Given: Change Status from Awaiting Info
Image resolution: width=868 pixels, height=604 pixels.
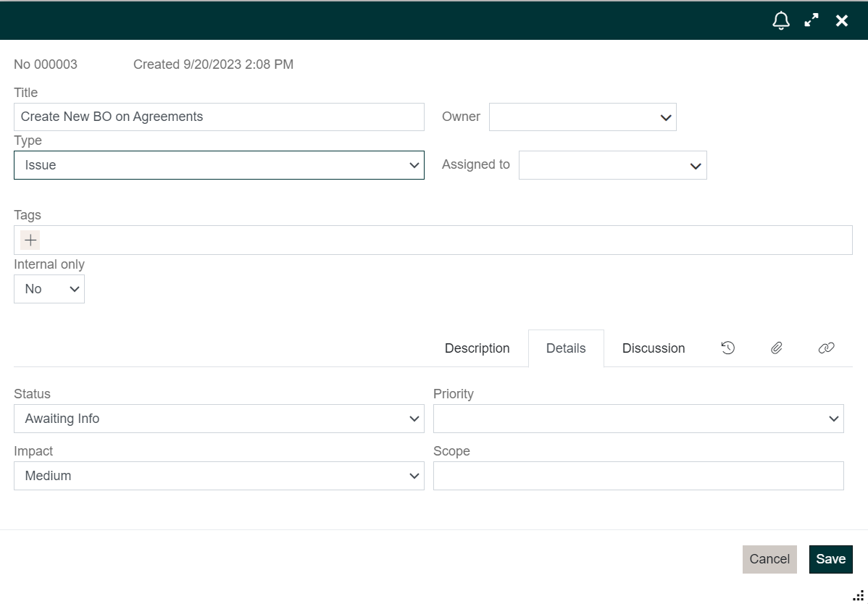Looking at the screenshot, I should tap(219, 419).
